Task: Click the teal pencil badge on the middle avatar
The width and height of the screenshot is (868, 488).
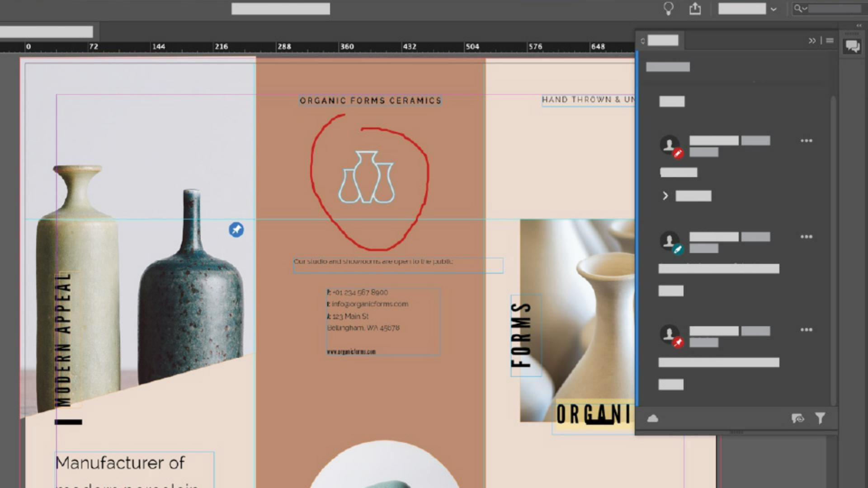Action: point(677,249)
